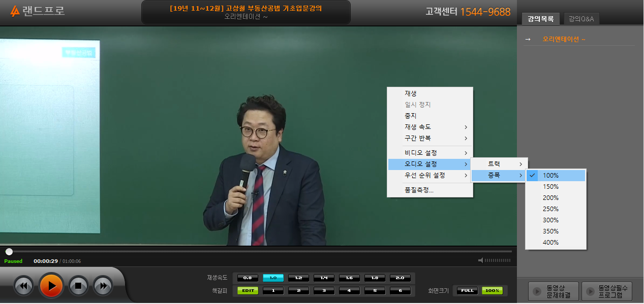Viewport: 644px width, 304px height.
Task: Open 오디오 설정 submenu
Action: [x=430, y=164]
